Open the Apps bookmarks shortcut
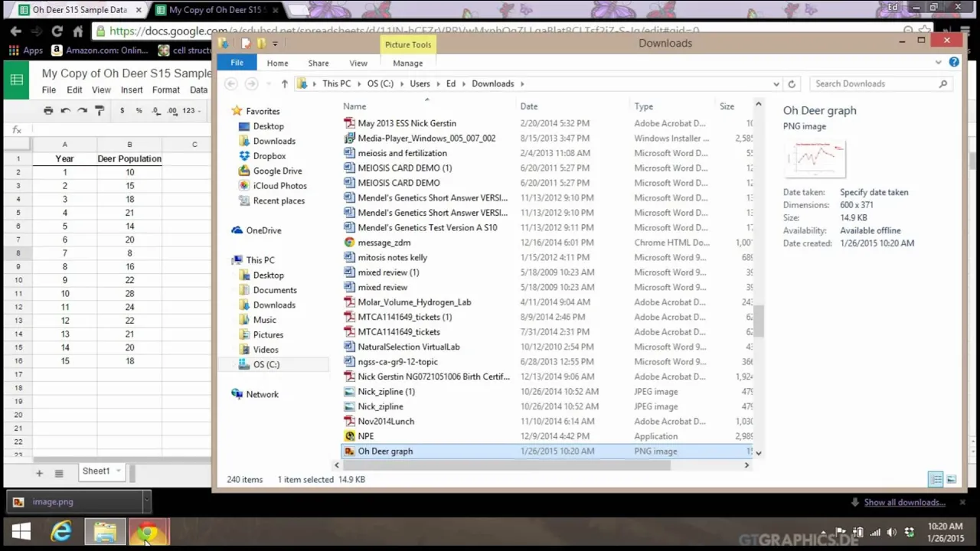The width and height of the screenshot is (980, 551). click(x=26, y=51)
